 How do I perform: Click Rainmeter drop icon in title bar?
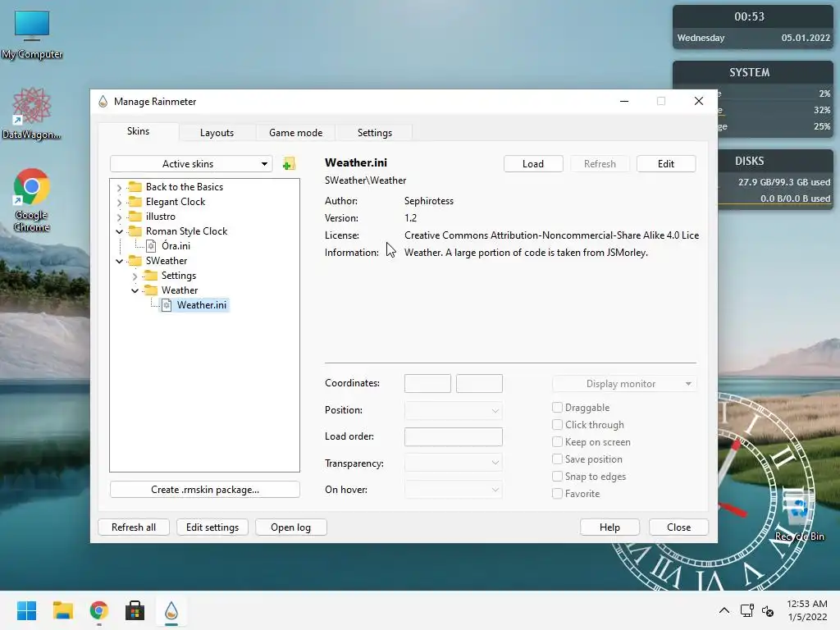click(x=103, y=101)
